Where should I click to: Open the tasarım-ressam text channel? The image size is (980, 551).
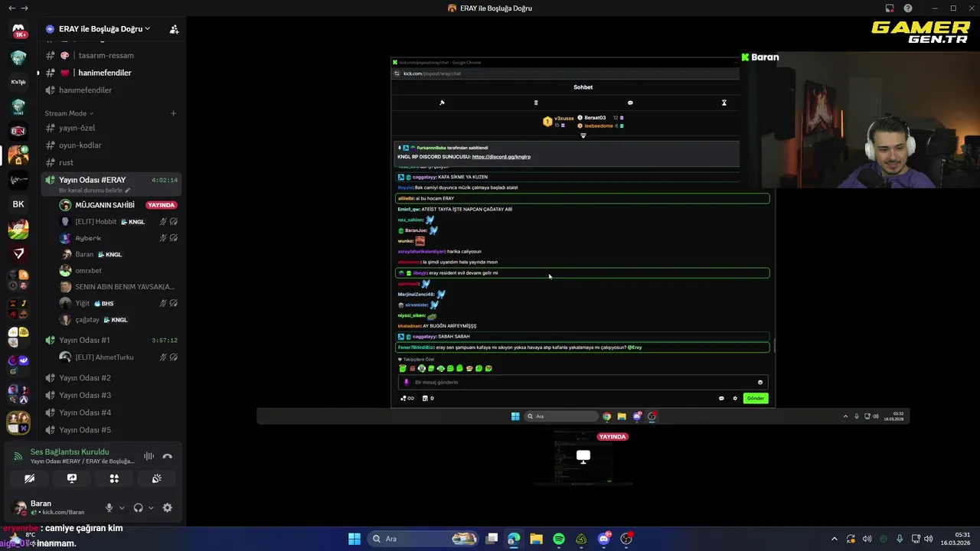click(x=106, y=55)
